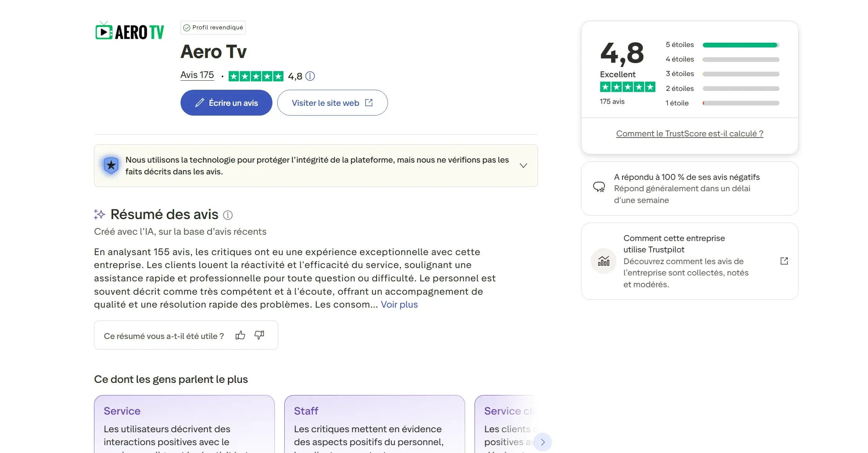
Task: Open the Avis 175 reviews link
Action: [197, 75]
